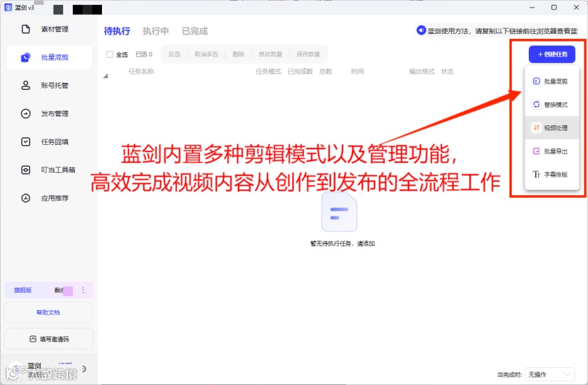Choose 批量混剪 from the create-task menu
Viewport: 588px width, 385px height.
551,82
